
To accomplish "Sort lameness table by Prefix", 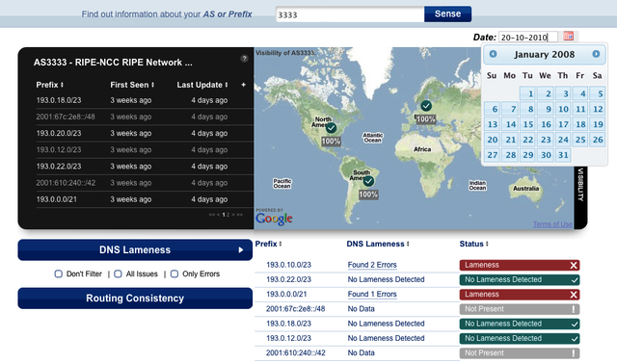I will pyautogui.click(x=268, y=244).
